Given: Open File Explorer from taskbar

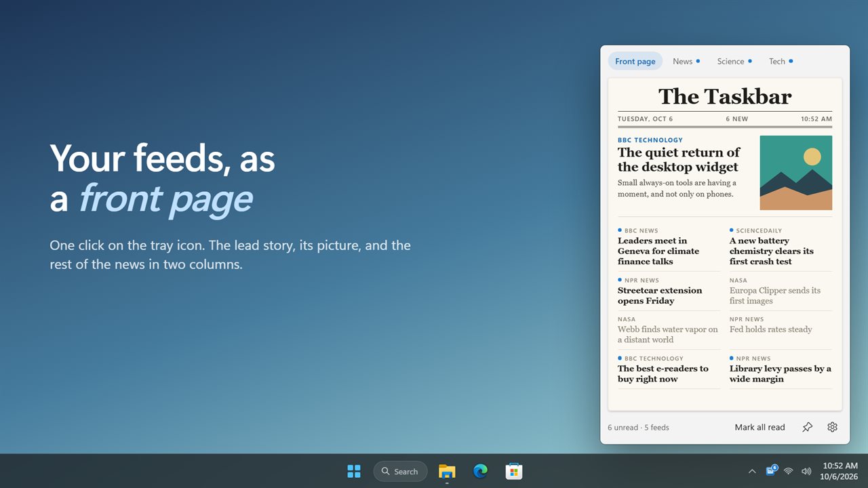Looking at the screenshot, I should coord(447,471).
